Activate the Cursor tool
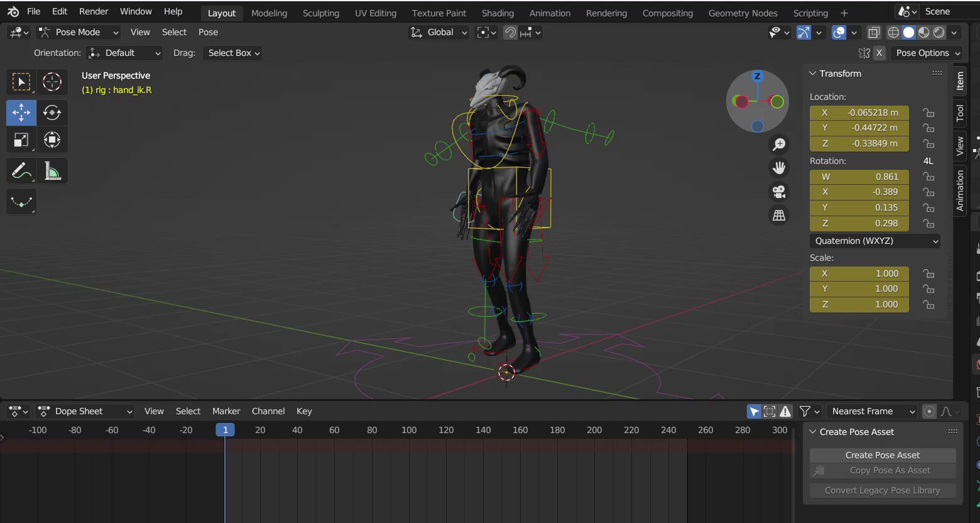The width and height of the screenshot is (980, 523). (x=52, y=82)
